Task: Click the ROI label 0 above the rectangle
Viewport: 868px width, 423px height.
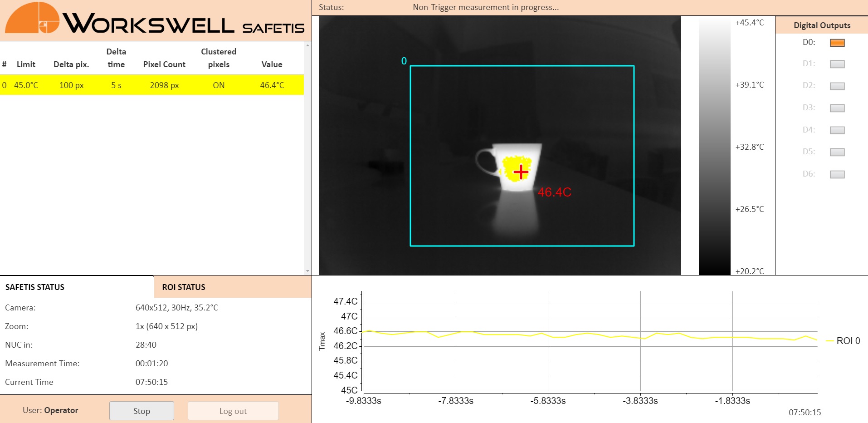Action: 404,61
